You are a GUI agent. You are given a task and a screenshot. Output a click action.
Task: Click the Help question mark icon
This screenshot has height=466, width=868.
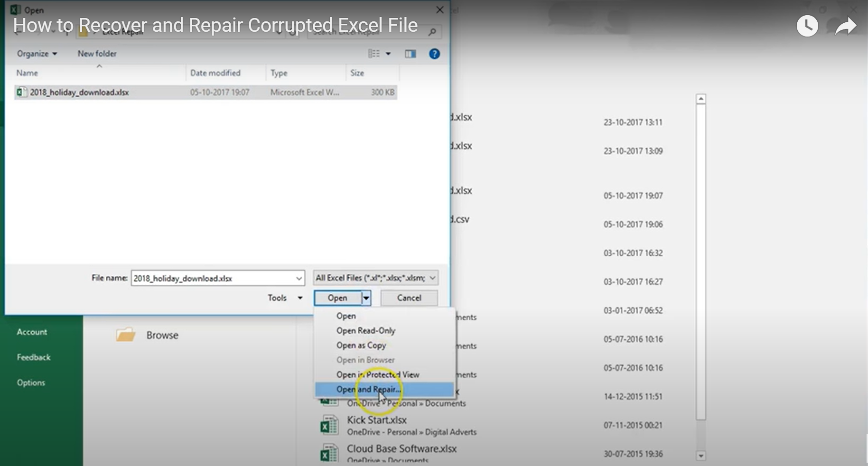tap(434, 54)
